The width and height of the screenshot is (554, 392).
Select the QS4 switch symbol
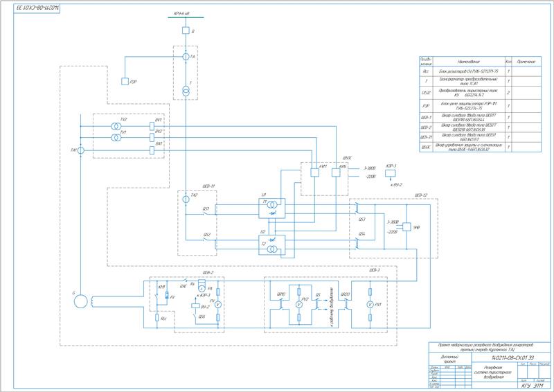[x=358, y=244]
